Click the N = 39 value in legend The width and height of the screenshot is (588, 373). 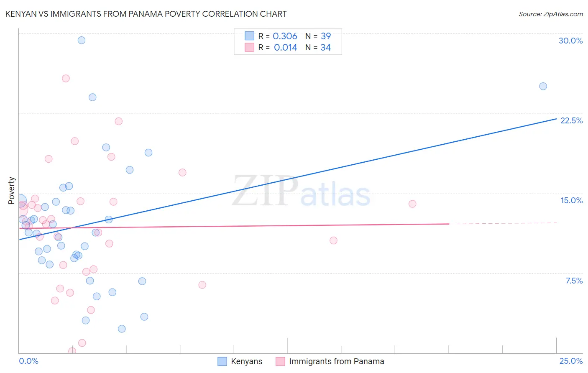318,36
